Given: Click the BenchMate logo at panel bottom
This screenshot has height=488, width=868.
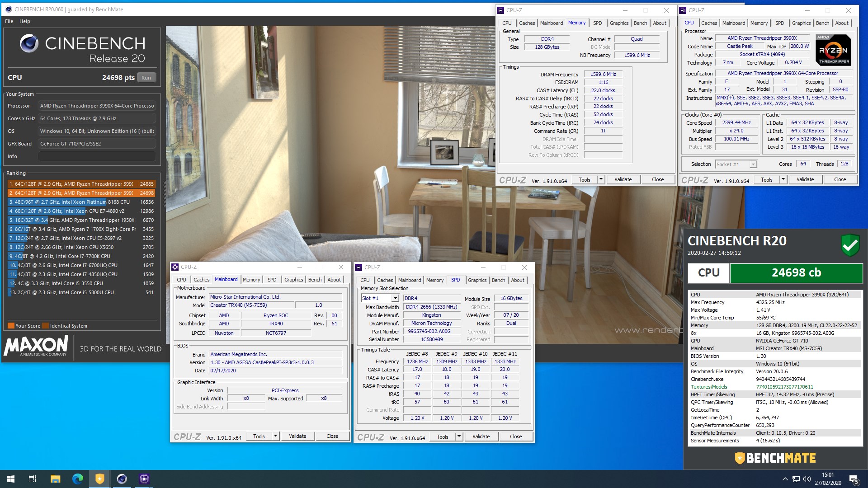Looking at the screenshot, I should (x=775, y=458).
